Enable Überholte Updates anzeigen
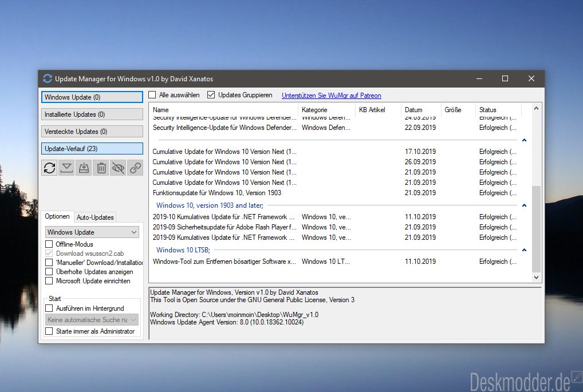 (x=49, y=272)
